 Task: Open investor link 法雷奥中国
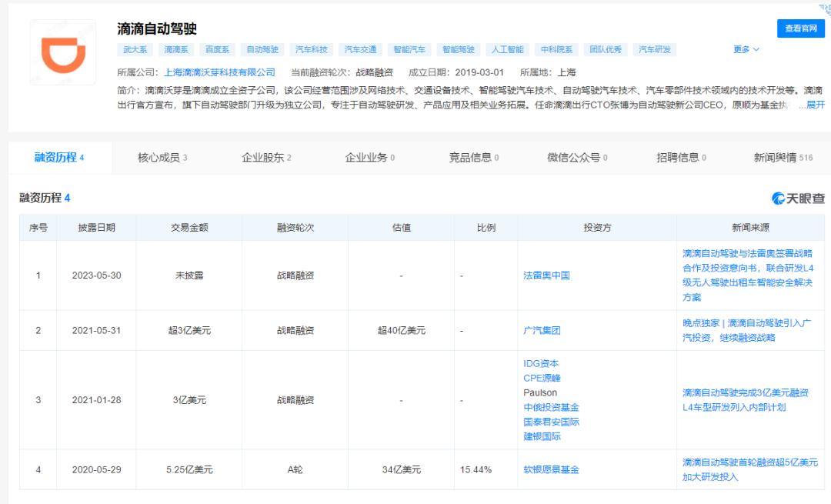[x=546, y=275]
